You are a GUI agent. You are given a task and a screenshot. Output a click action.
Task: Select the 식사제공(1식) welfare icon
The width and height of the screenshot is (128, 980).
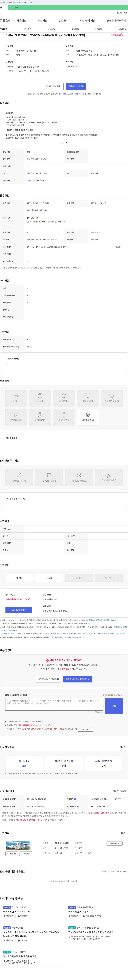[88, 417]
